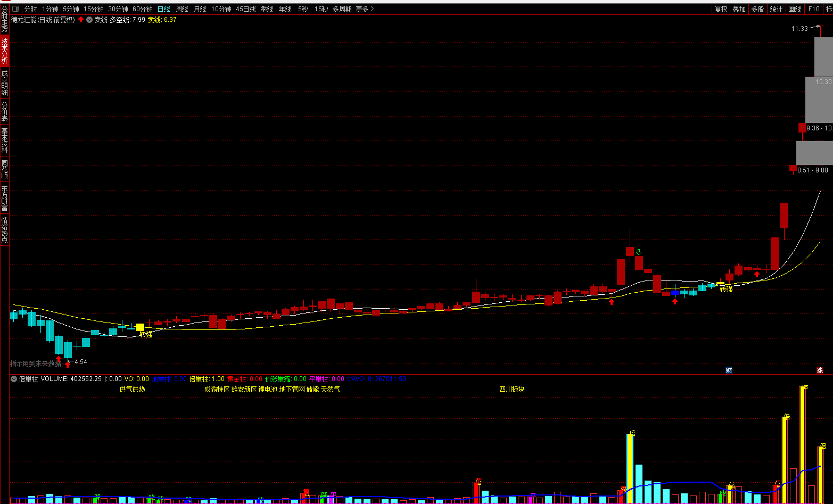Select the 45日线 period

(x=246, y=9)
